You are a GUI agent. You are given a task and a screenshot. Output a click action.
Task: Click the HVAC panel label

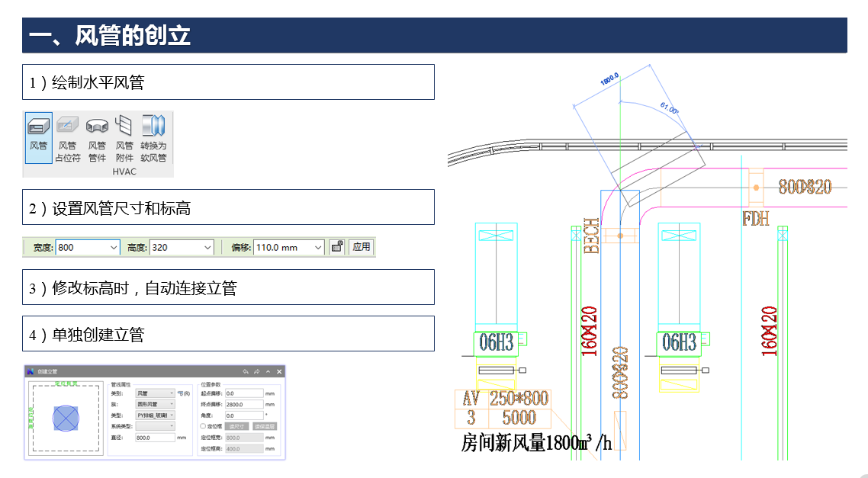(124, 172)
